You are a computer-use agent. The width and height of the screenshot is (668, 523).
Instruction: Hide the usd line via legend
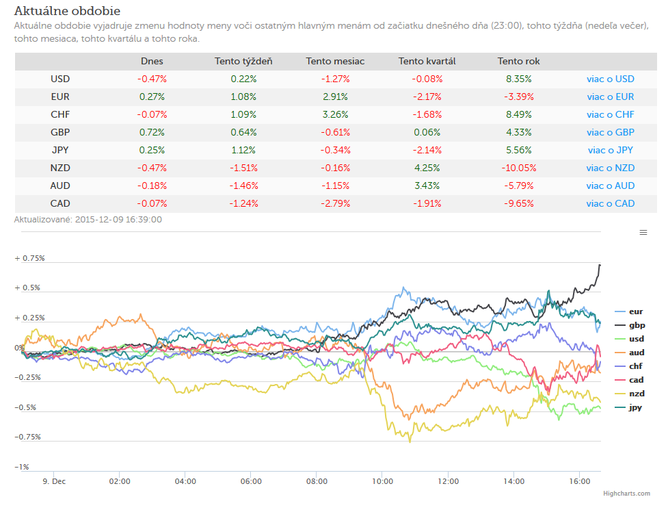click(629, 339)
